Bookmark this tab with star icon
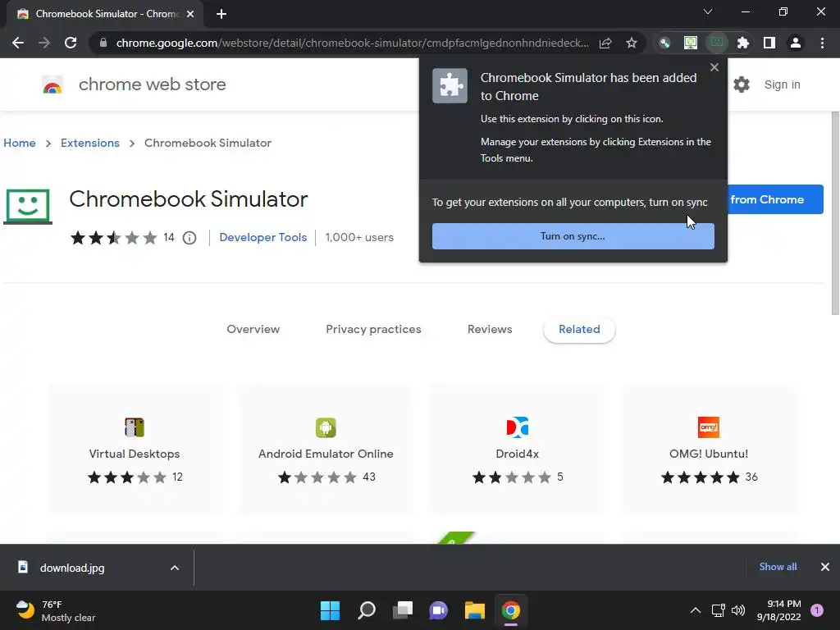Screen dimensions: 840x630 pos(632,43)
